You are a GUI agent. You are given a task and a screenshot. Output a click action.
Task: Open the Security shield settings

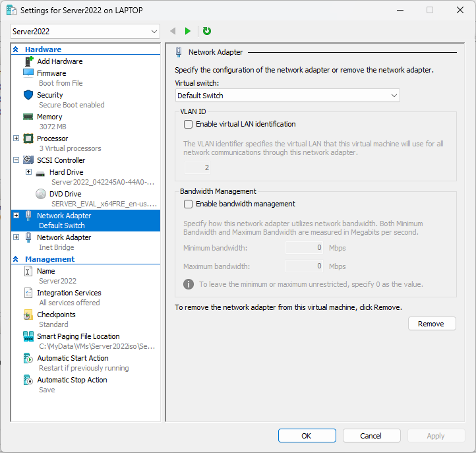[x=28, y=95]
